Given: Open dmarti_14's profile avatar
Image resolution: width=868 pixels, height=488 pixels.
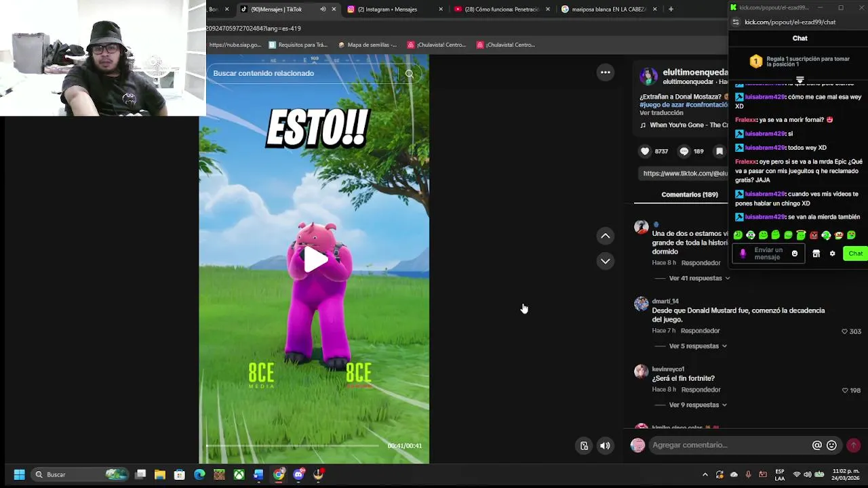Looking at the screenshot, I should point(642,304).
